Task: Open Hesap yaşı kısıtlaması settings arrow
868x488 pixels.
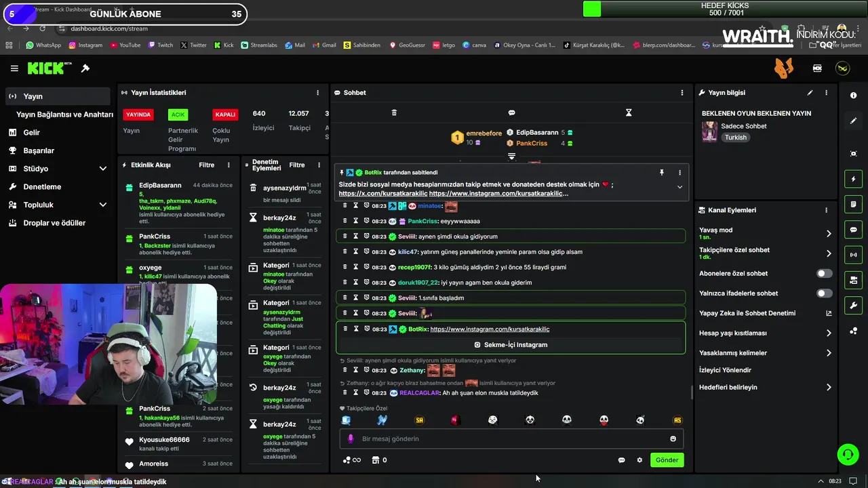Action: click(829, 333)
